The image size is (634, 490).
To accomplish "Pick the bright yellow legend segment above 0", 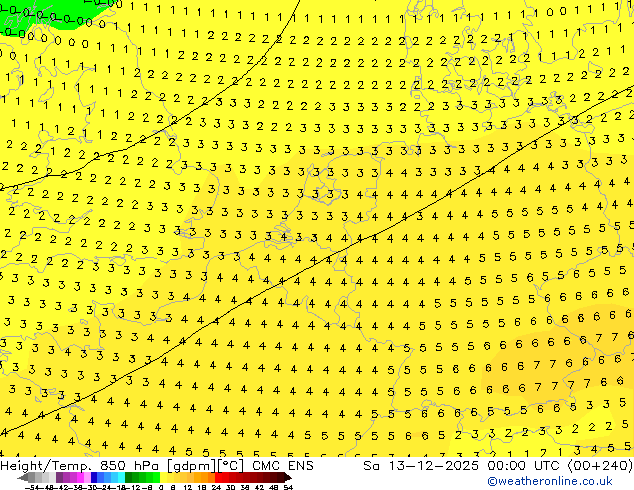I will coord(163,478).
